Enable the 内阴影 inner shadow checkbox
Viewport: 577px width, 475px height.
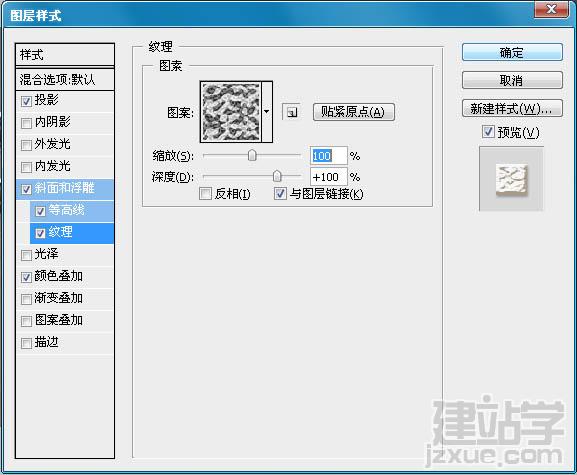[26, 123]
